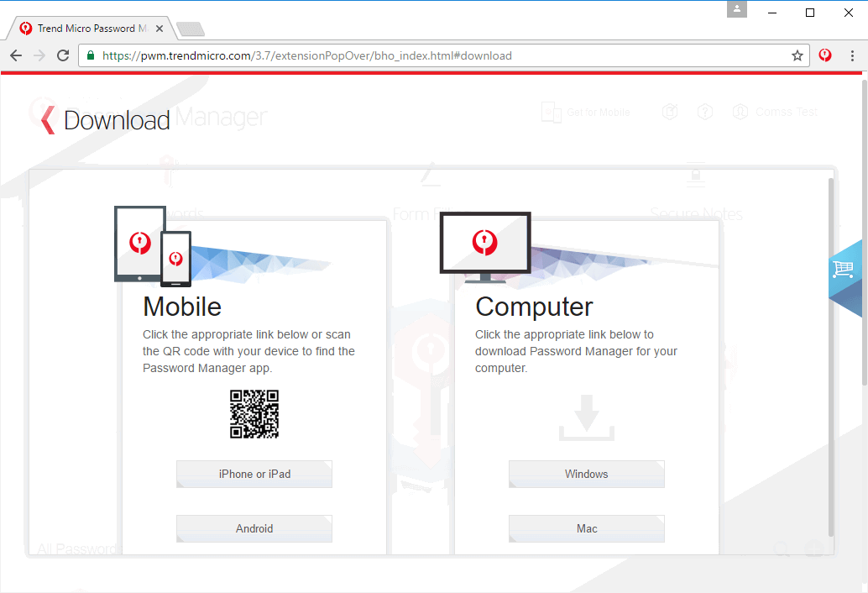
Task: Click the Android download button
Action: coord(254,529)
